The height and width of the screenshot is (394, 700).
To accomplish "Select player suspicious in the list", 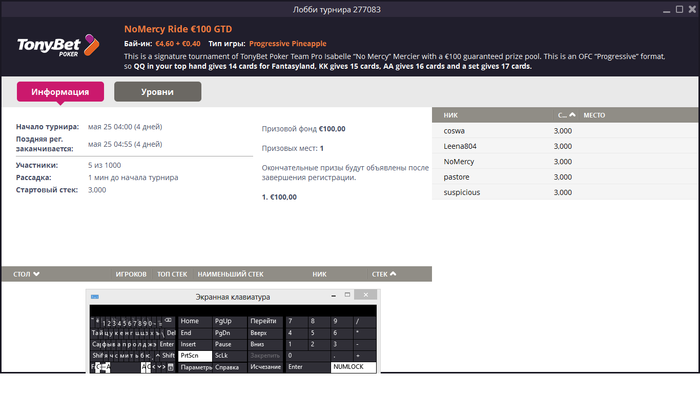I will point(564,192).
